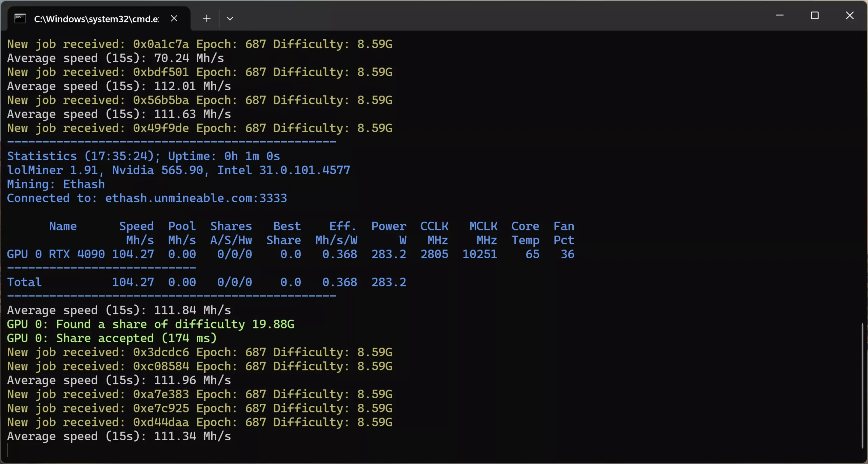Close the terminal window
Image resolution: width=868 pixels, height=464 pixels.
tap(850, 16)
